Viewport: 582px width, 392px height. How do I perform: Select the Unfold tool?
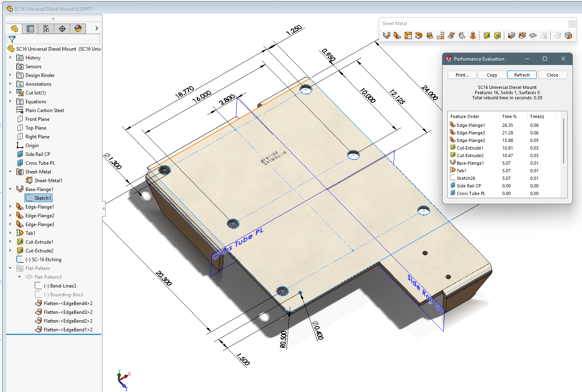(511, 35)
